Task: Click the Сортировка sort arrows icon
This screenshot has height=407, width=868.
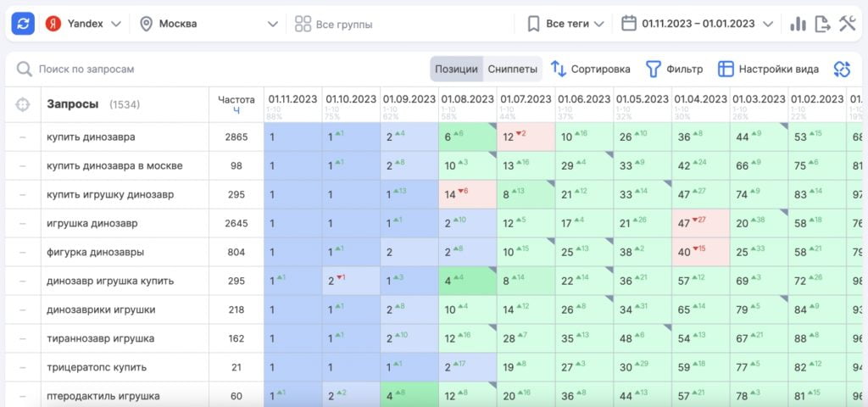Action: tap(559, 69)
